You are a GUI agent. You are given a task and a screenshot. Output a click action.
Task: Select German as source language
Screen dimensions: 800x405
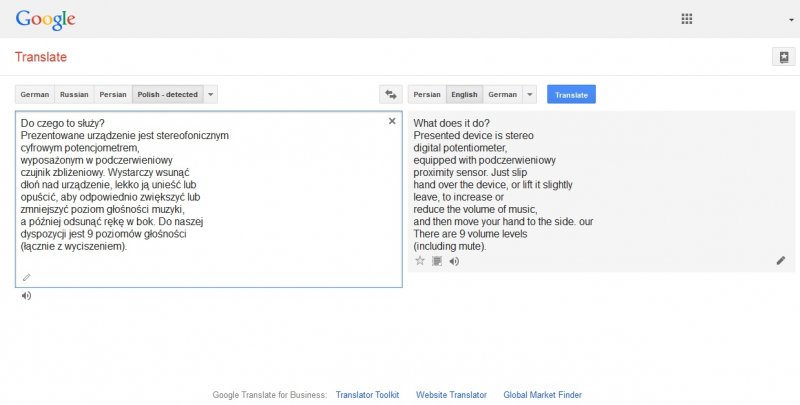[x=35, y=94]
